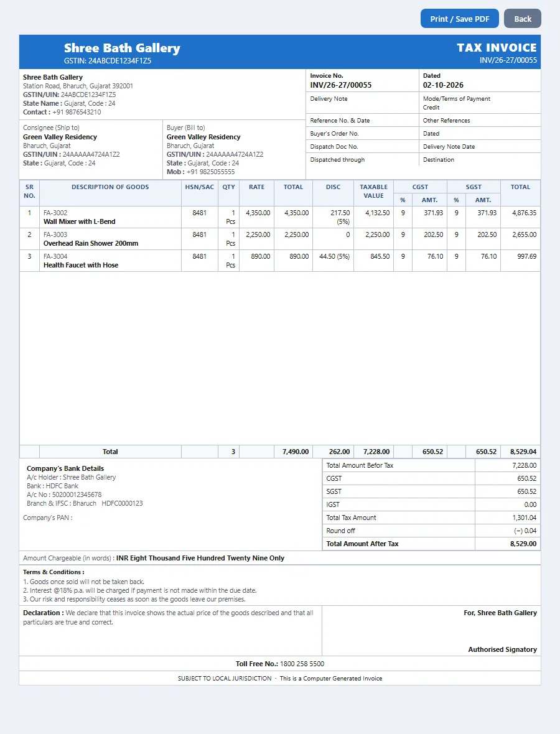Click the Print / Save PDF button
This screenshot has width=560, height=734.
pyautogui.click(x=459, y=19)
